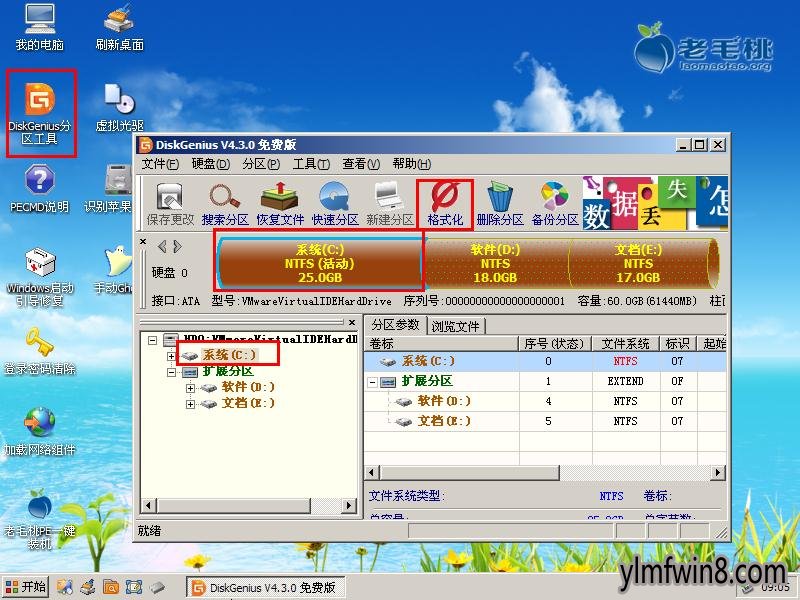The height and width of the screenshot is (600, 800).
Task: Select 扩展分区 in the partition tree
Action: pyautogui.click(x=228, y=371)
